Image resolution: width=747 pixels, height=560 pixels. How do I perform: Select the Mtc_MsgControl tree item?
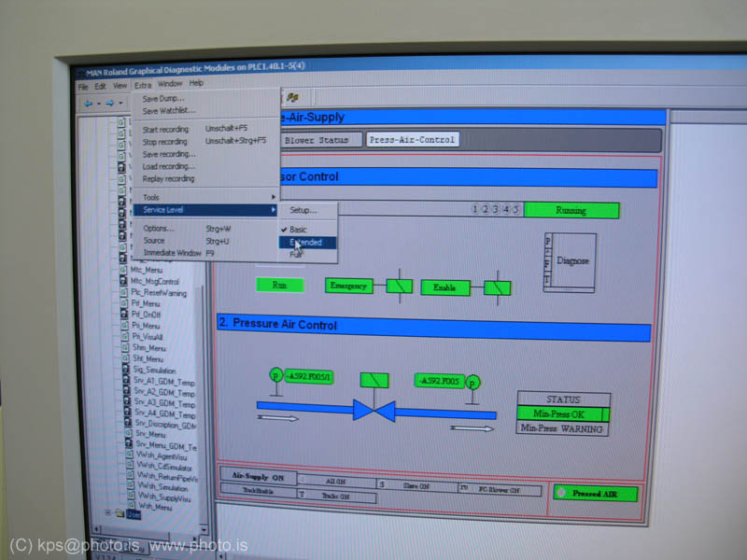tap(155, 282)
